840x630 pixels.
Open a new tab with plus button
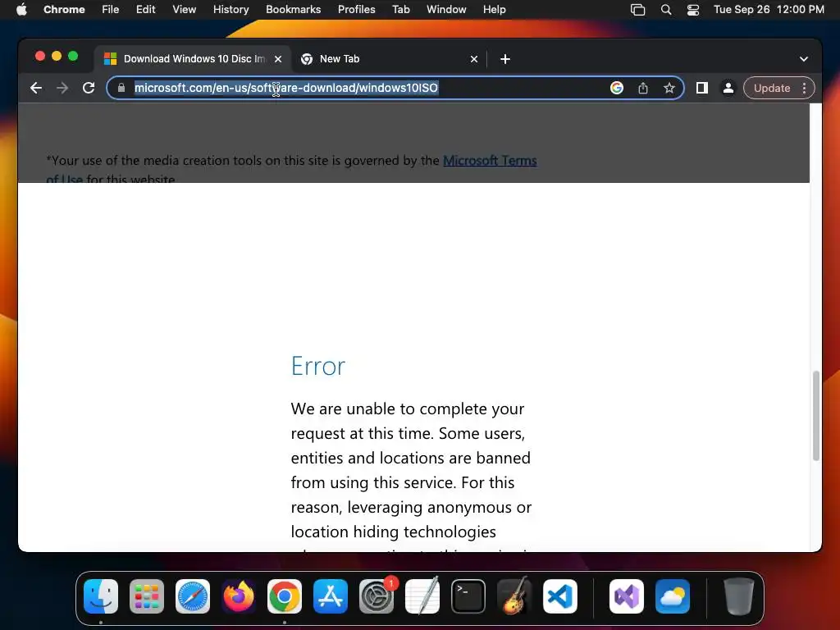505,59
